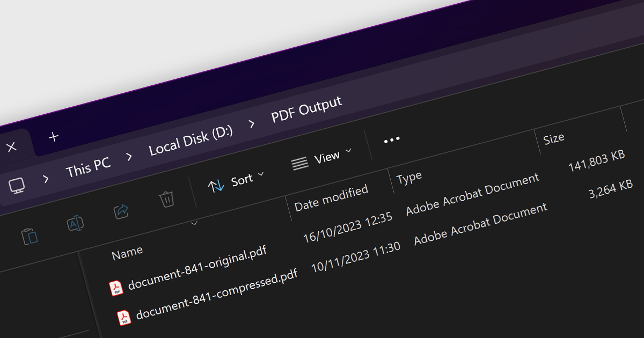Click the Paste clipboard icon
This screenshot has height=338, width=644.
[x=29, y=236]
